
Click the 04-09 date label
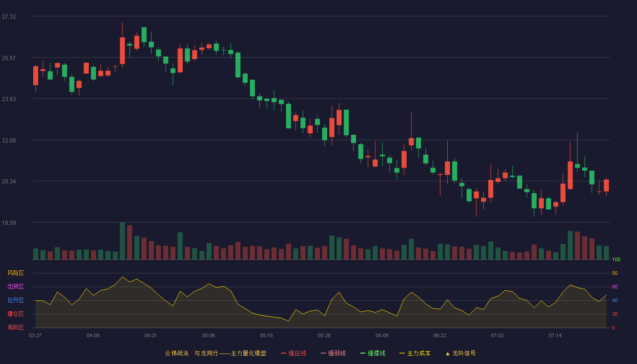[93, 335]
